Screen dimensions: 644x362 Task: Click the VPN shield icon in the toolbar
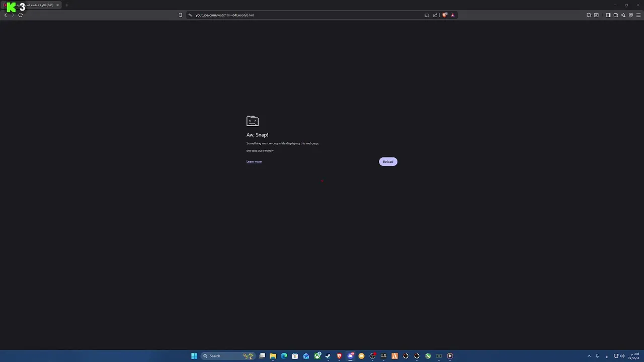630,15
